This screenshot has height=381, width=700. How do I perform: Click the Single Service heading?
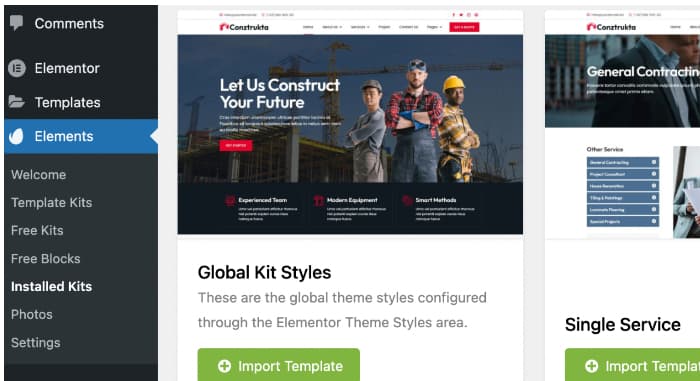[x=622, y=325]
